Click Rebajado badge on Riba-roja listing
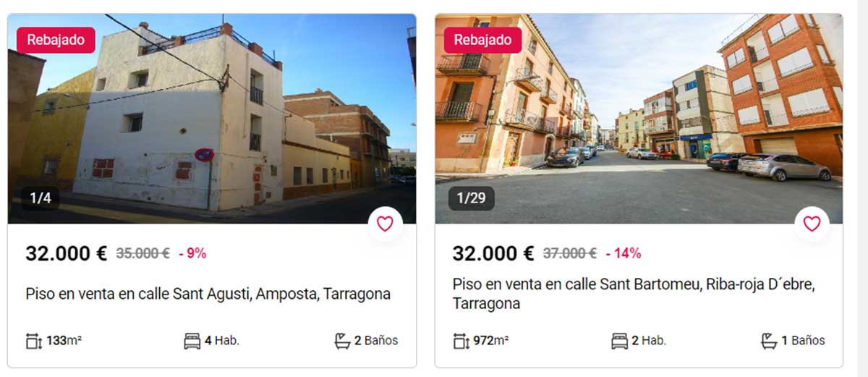The image size is (868, 377). pyautogui.click(x=482, y=40)
